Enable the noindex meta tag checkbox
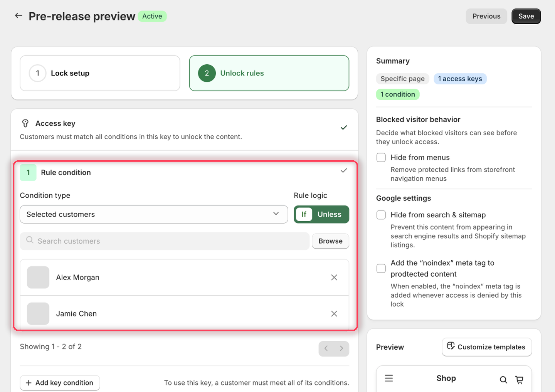The height and width of the screenshot is (392, 555). [x=381, y=268]
